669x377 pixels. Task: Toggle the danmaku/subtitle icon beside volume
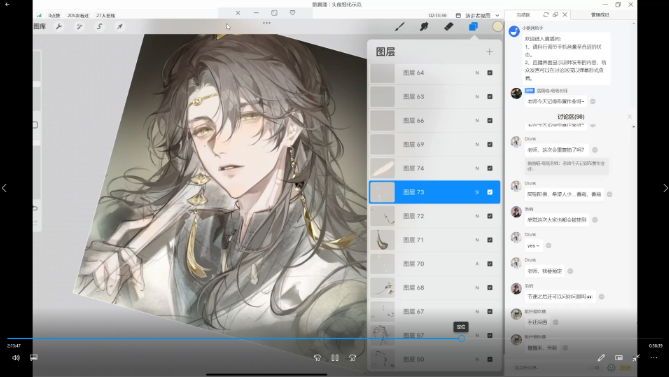tap(34, 357)
